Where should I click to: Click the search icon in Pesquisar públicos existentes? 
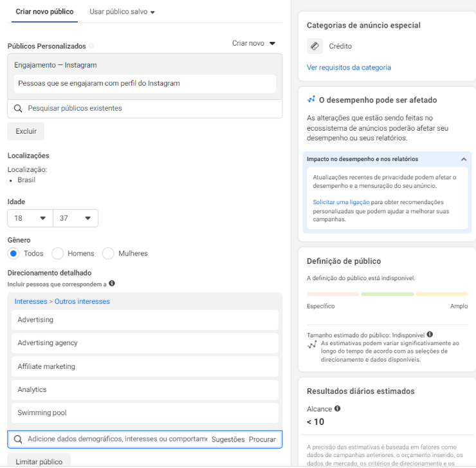point(18,109)
